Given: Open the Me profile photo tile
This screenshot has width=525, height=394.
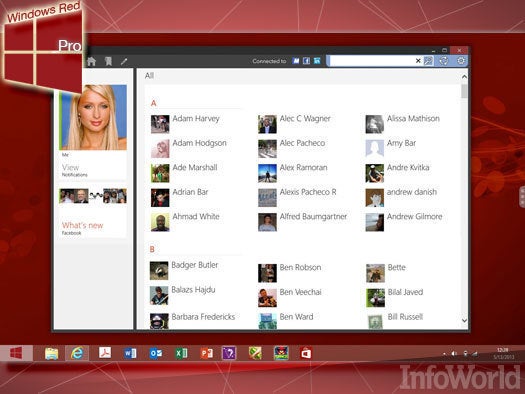Looking at the screenshot, I should (x=93, y=117).
